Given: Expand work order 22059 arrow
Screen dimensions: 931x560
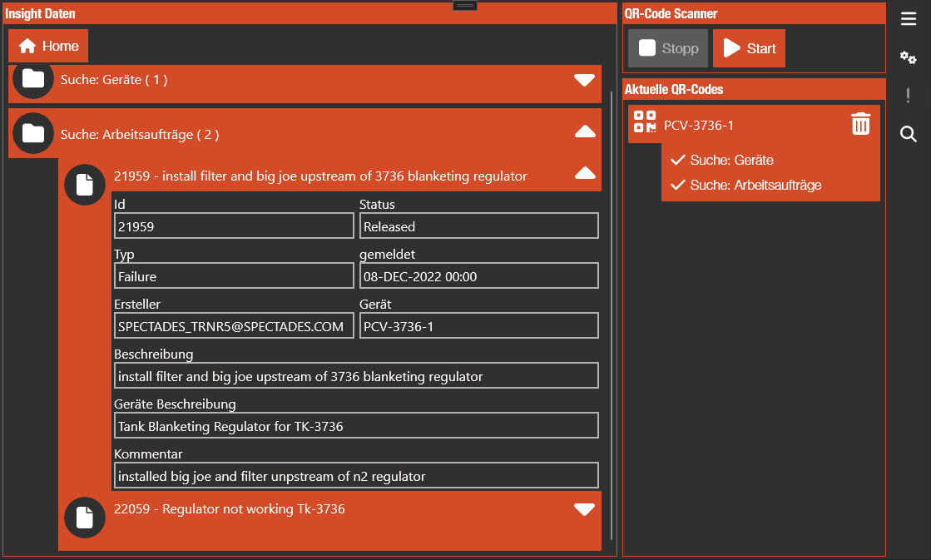Looking at the screenshot, I should [x=584, y=509].
